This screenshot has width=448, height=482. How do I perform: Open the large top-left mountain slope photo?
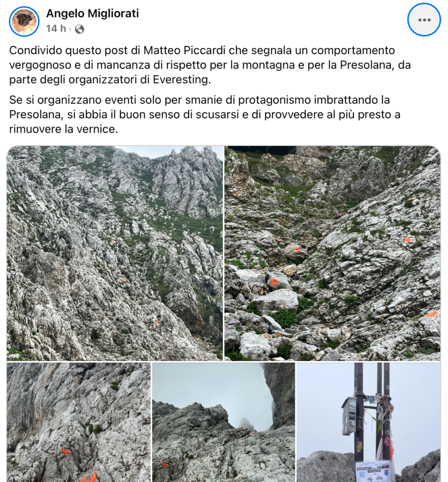tap(115, 253)
